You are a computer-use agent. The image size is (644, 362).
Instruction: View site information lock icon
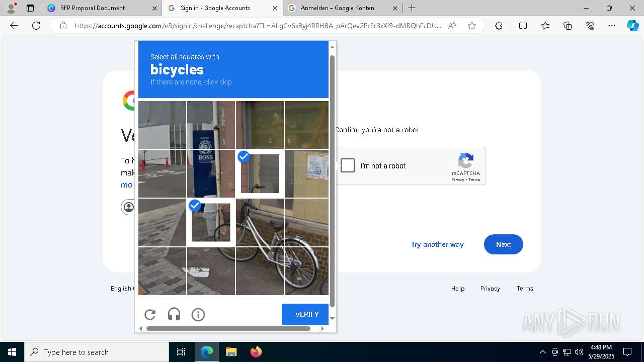(x=63, y=26)
